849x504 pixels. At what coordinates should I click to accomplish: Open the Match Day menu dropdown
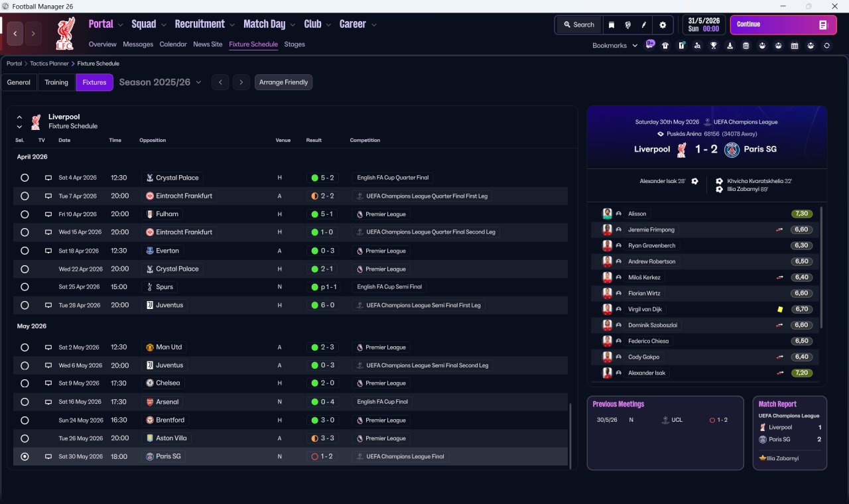tap(269, 25)
